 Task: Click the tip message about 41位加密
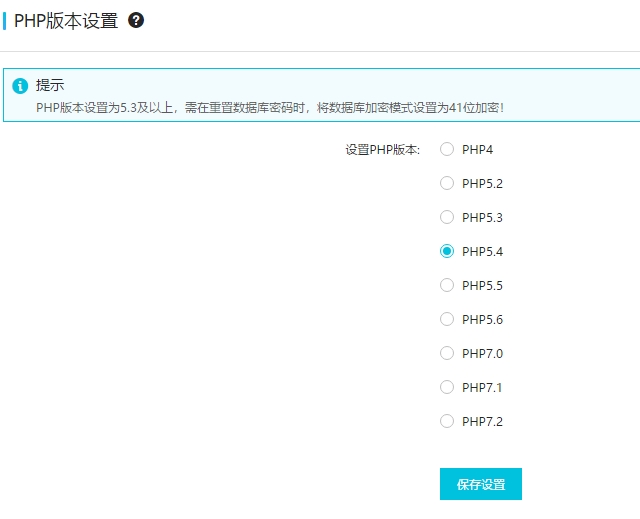click(x=270, y=108)
